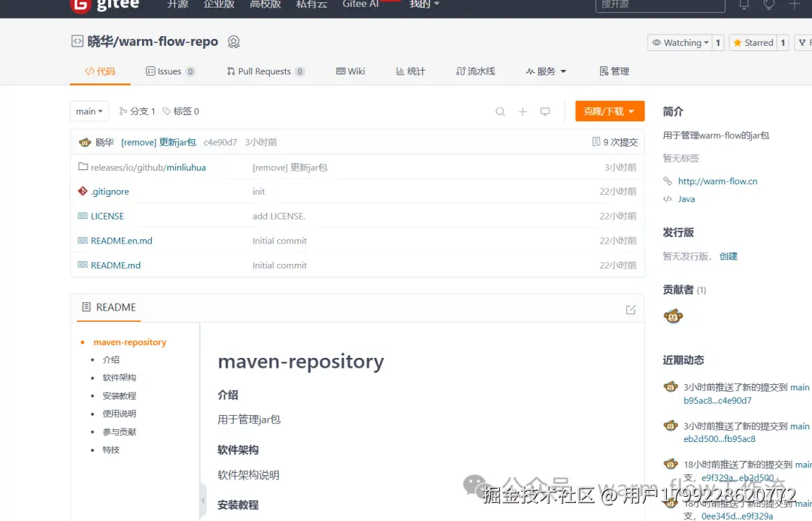Viewport: 812px width, 521px height.
Task: Click the 'init' commit message for .gitignore
Action: 259,192
